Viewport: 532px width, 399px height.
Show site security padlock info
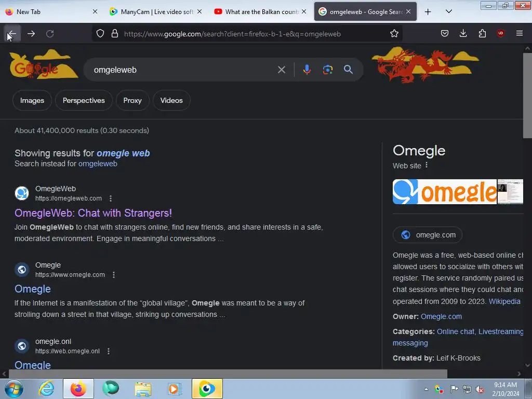click(x=115, y=34)
